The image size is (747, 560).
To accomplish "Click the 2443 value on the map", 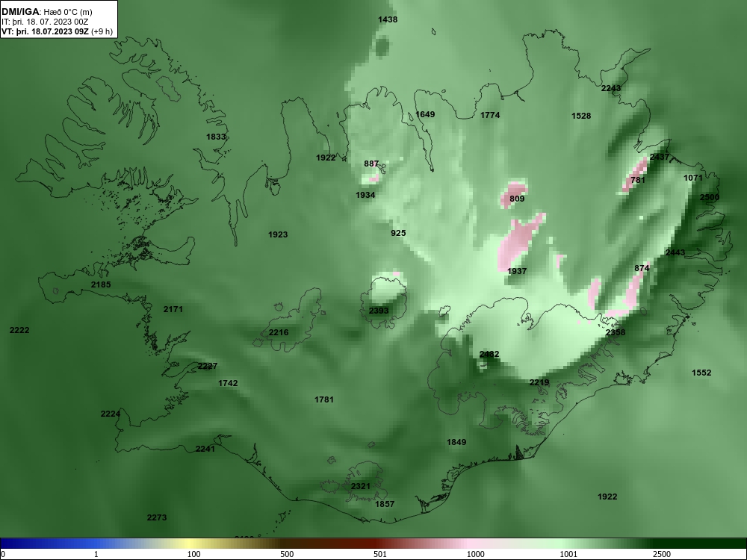I will 675,252.
